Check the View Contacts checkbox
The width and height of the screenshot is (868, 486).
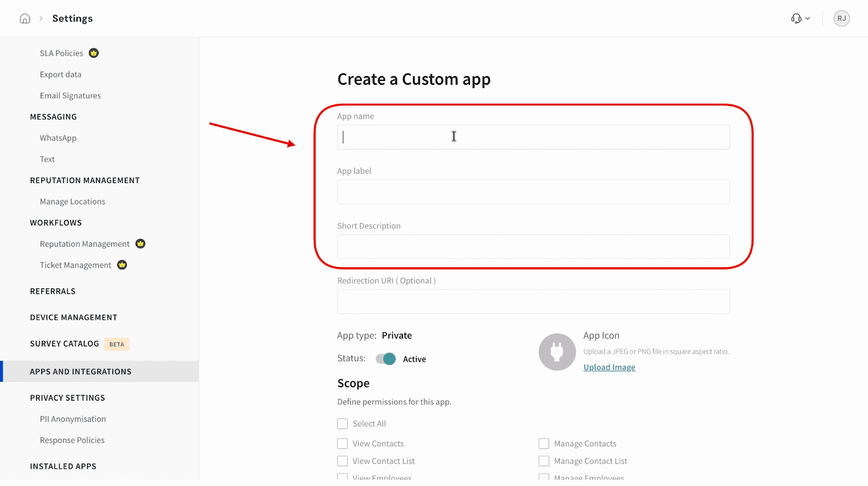342,444
